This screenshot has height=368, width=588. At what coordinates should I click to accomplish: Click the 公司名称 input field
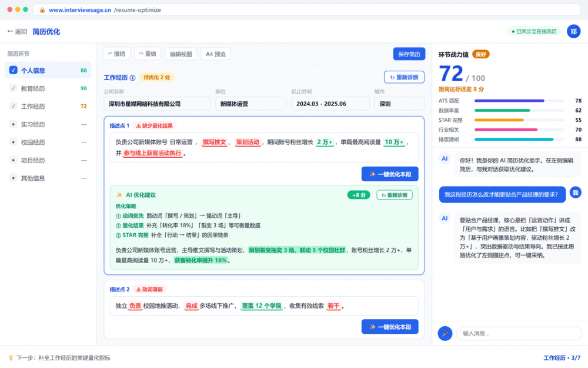157,104
